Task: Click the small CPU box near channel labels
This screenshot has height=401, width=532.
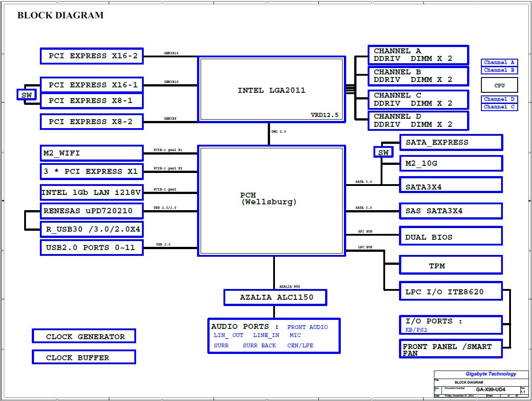Action: click(x=499, y=85)
